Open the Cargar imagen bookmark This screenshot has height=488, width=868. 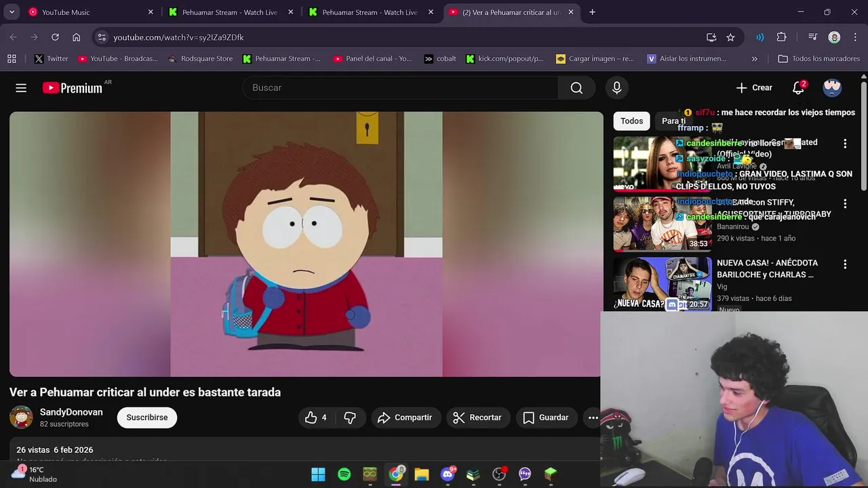coord(595,59)
